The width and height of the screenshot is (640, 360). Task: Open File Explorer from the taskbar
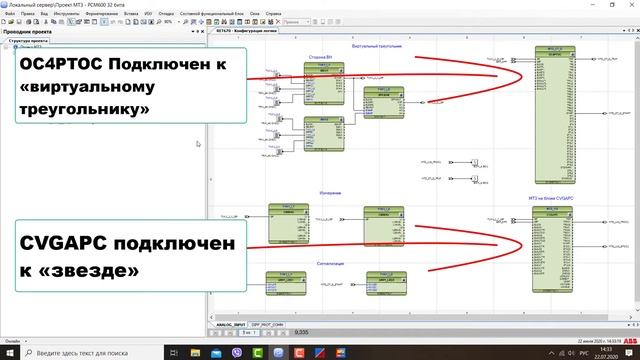195,353
